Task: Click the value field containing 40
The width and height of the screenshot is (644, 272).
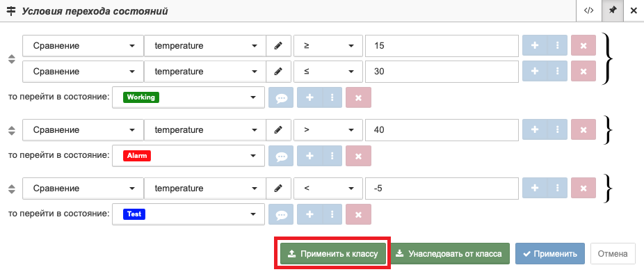Action: 442,130
